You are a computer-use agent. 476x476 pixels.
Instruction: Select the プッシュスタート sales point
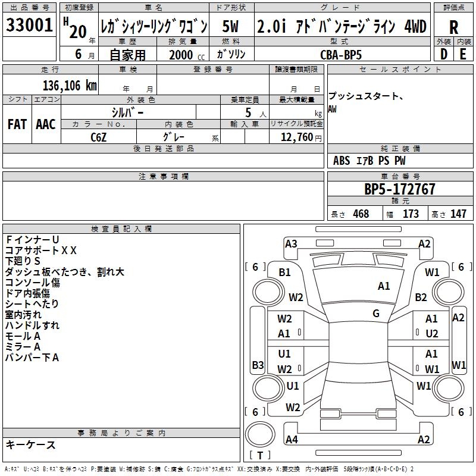click(366, 96)
